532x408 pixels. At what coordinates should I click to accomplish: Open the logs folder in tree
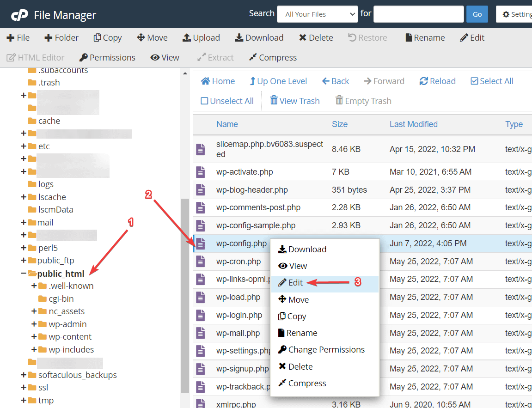click(x=41, y=184)
